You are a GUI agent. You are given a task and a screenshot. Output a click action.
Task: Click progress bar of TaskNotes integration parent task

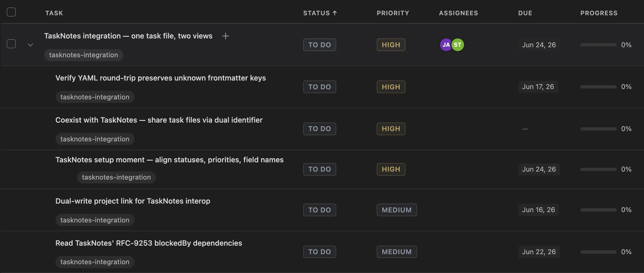[598, 45]
